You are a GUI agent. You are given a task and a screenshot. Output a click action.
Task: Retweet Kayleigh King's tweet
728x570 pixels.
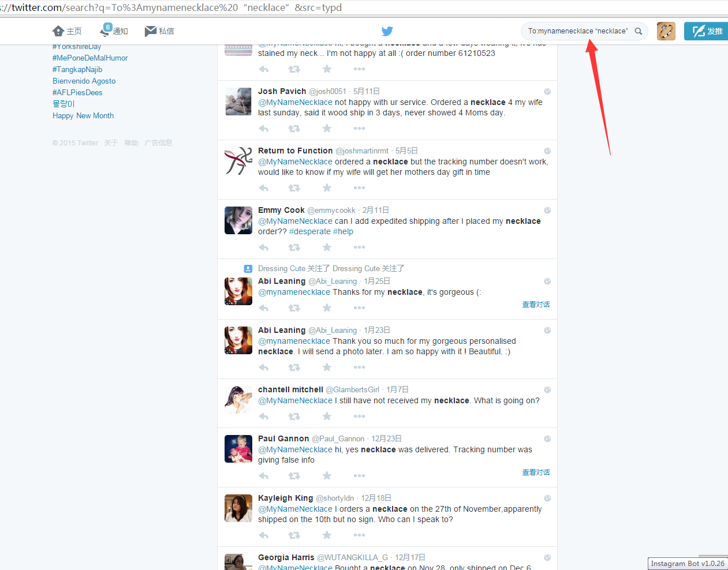click(294, 535)
